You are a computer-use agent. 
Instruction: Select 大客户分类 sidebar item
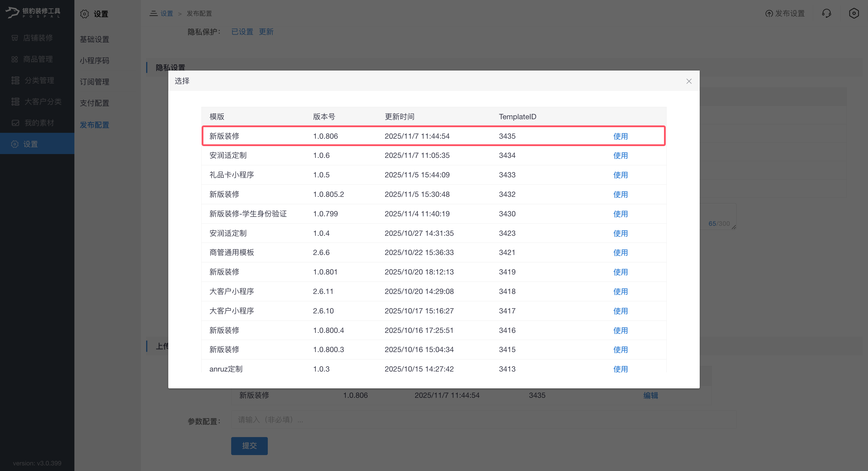43,102
